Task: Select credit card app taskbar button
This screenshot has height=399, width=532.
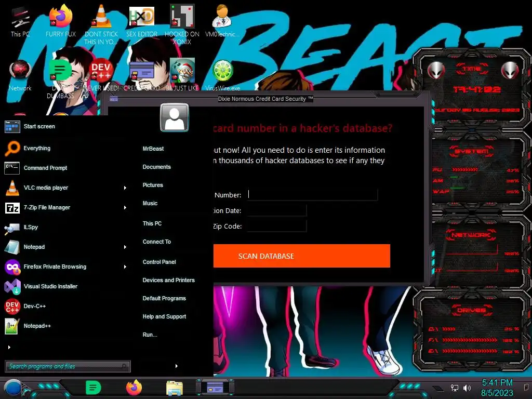Action: [x=215, y=388]
